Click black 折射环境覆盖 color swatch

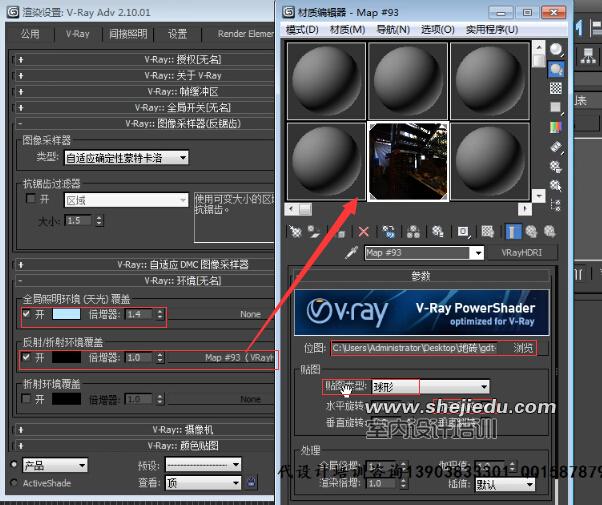tap(66, 399)
